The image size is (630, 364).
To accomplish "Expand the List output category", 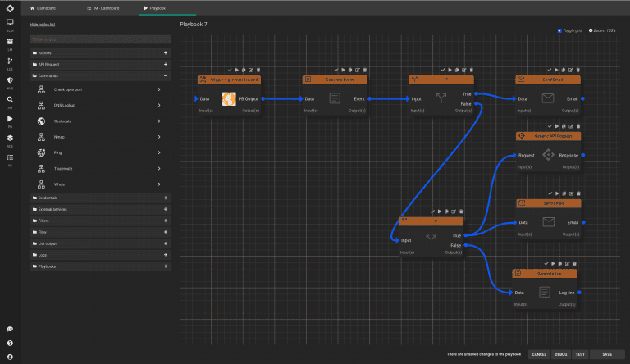I will pos(100,243).
